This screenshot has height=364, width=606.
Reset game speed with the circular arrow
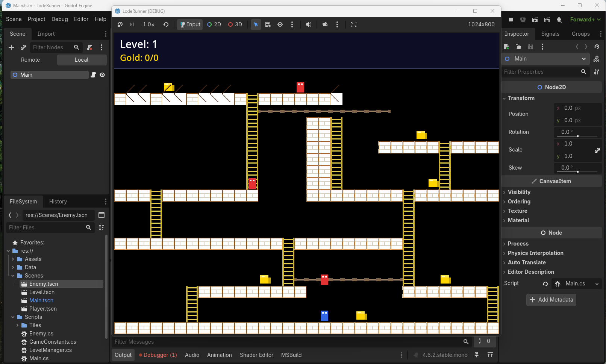[x=166, y=24]
